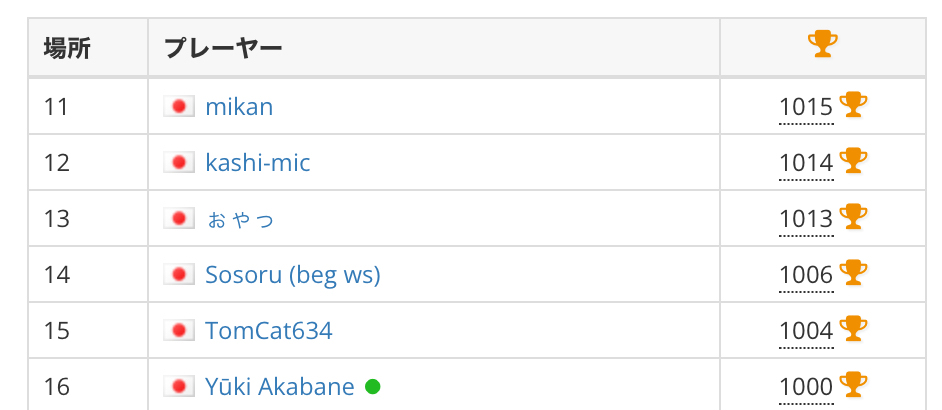Click Japan flag next to mikan
Image resolution: width=942 pixels, height=410 pixels.
pyautogui.click(x=179, y=107)
